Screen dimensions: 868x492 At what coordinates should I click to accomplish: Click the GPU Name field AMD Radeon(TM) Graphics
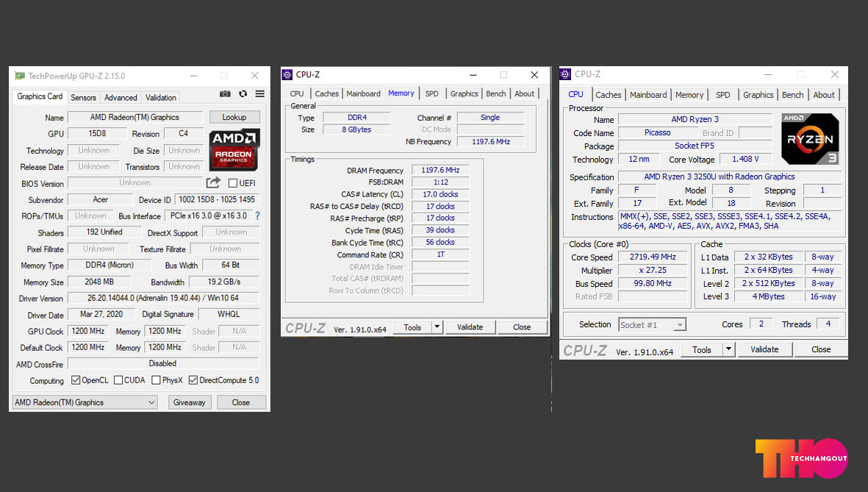tap(134, 118)
